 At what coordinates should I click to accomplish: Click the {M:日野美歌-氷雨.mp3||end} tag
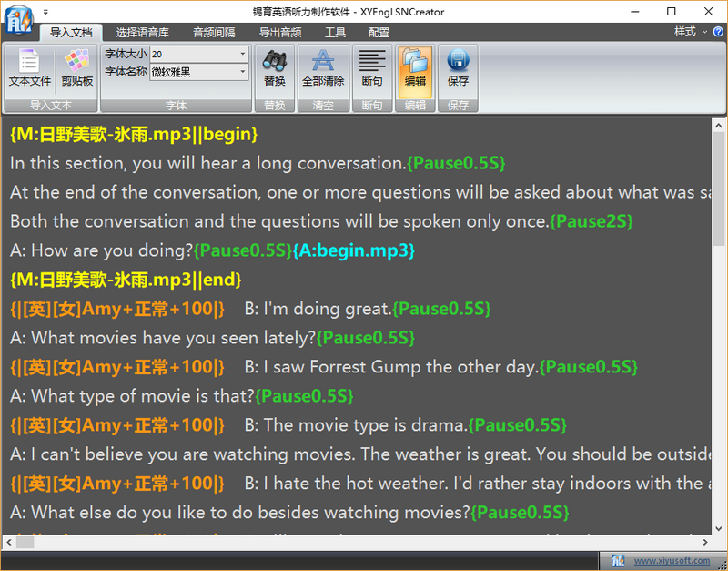coord(126,280)
